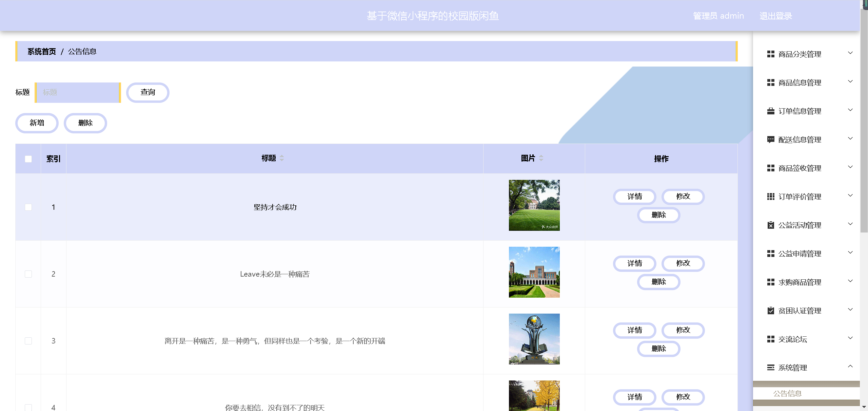Check the checkbox for row 1
868x411 pixels.
click(x=28, y=207)
